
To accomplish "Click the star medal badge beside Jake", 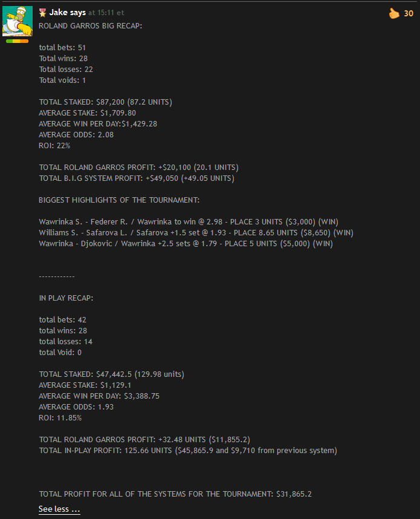I will coord(42,13).
